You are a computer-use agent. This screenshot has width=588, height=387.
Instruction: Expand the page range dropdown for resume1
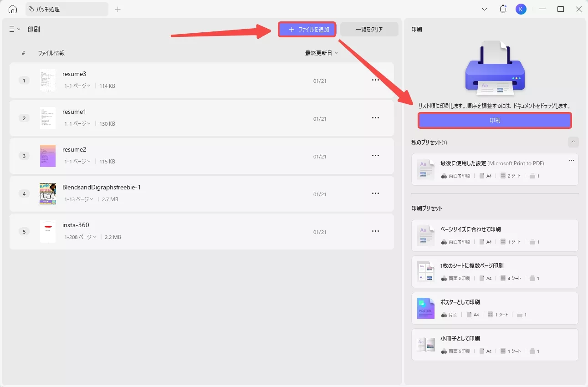pos(77,123)
